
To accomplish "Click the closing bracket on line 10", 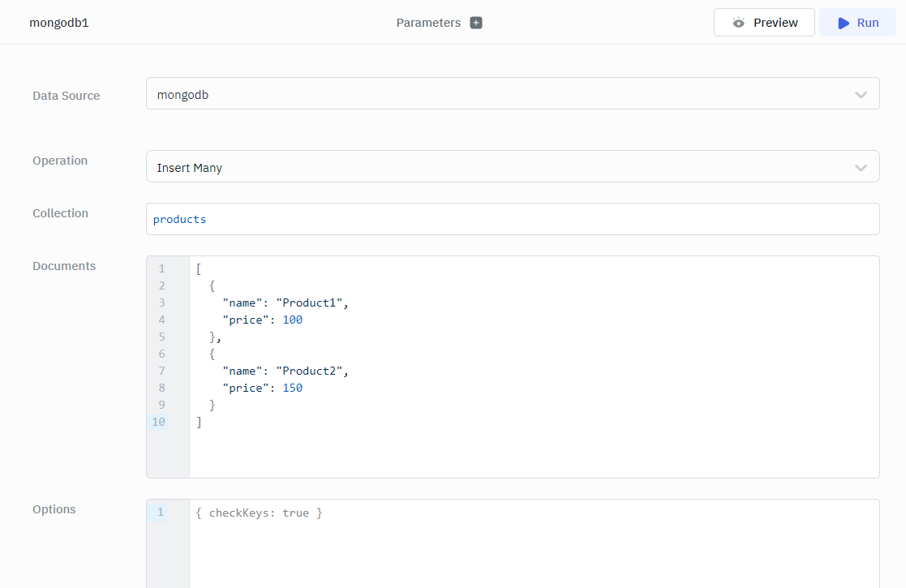I will click(x=199, y=422).
